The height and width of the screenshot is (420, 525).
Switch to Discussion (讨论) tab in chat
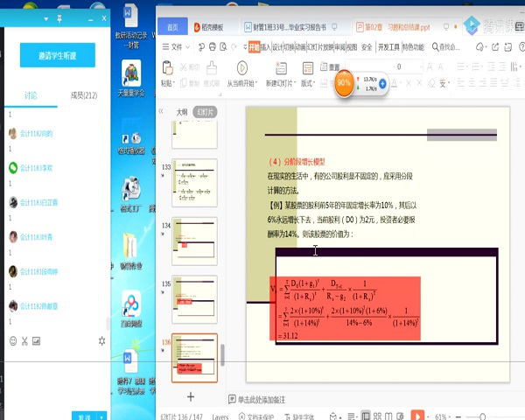pyautogui.click(x=31, y=95)
